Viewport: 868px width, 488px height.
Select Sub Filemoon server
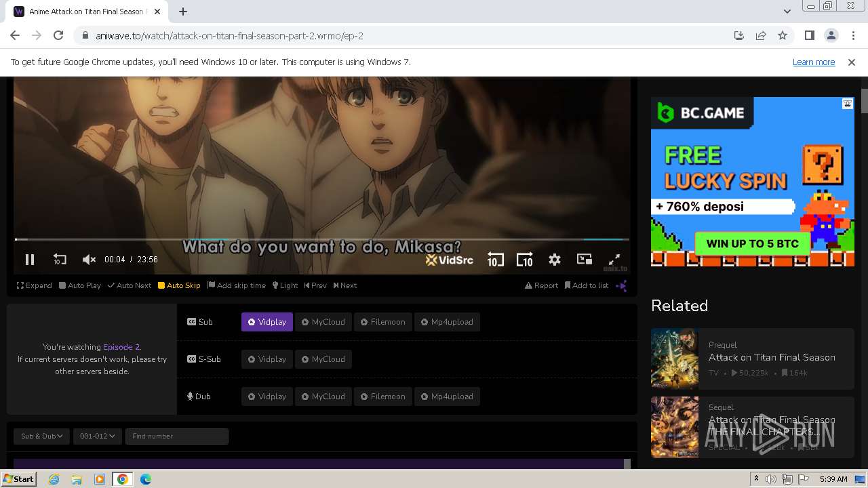tap(383, 322)
